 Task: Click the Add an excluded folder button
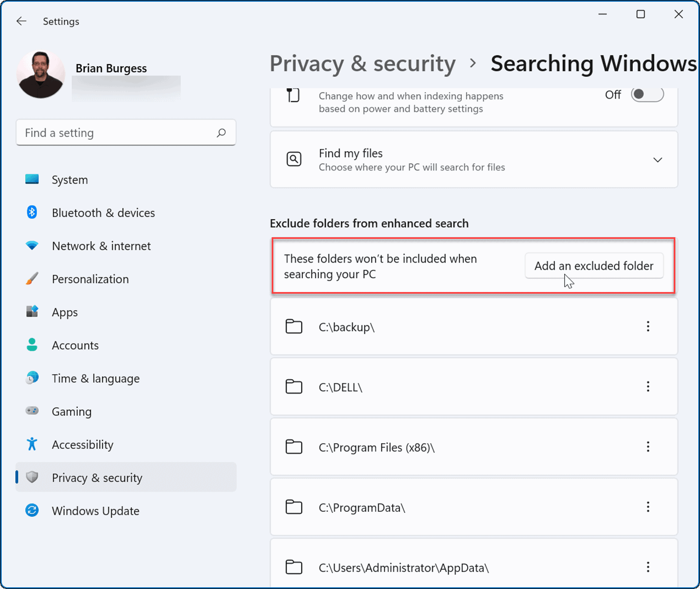[x=594, y=266]
